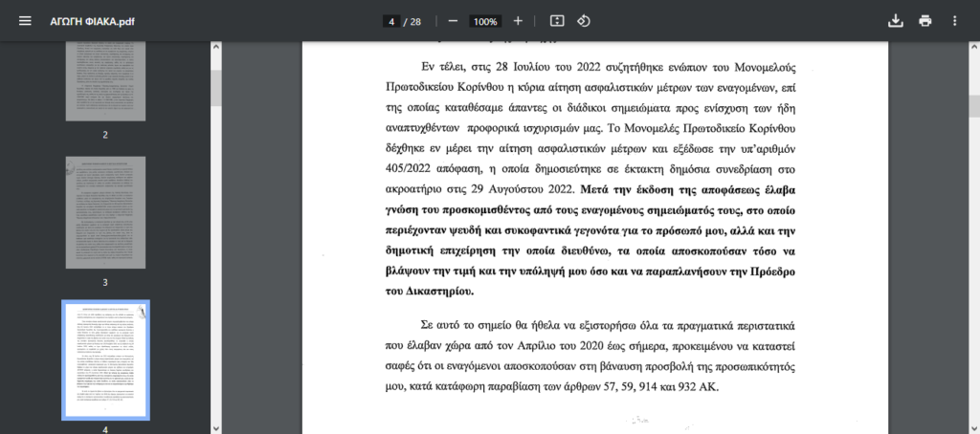Edit the current page number field
Image resolution: width=980 pixels, height=434 pixels.
pyautogui.click(x=391, y=21)
